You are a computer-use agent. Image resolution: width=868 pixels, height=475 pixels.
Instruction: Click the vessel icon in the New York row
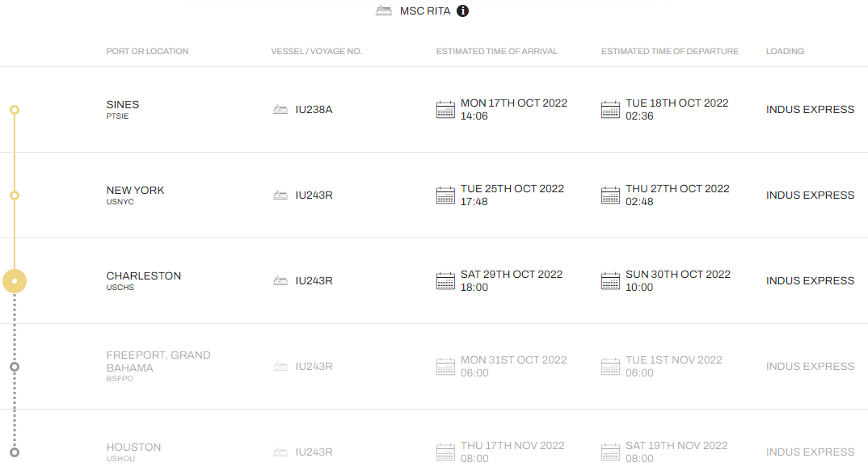tap(280, 195)
